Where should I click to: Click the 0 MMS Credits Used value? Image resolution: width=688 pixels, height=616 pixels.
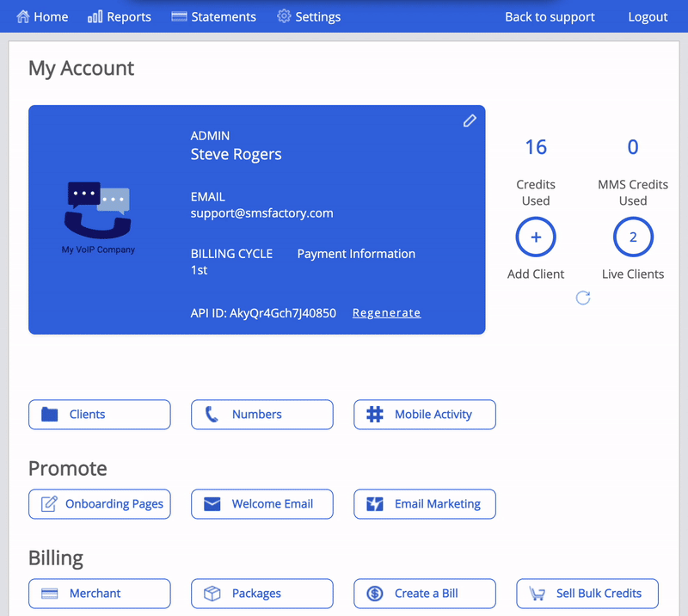click(633, 146)
